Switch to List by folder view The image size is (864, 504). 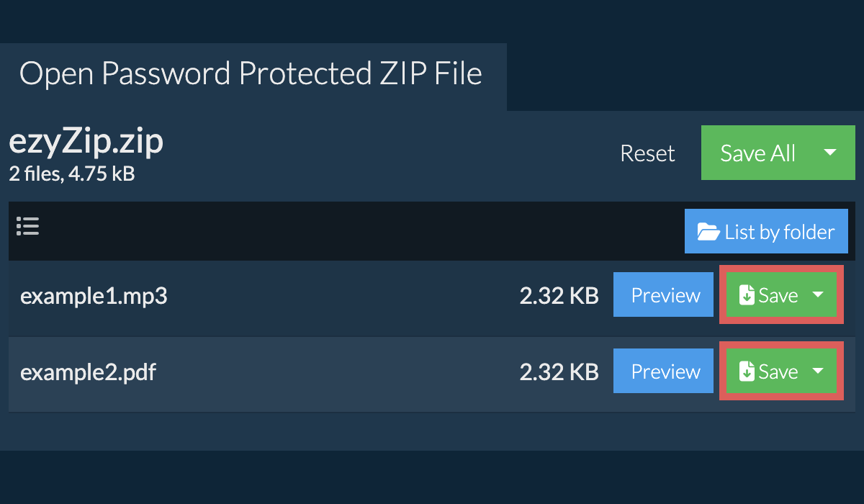point(766,231)
